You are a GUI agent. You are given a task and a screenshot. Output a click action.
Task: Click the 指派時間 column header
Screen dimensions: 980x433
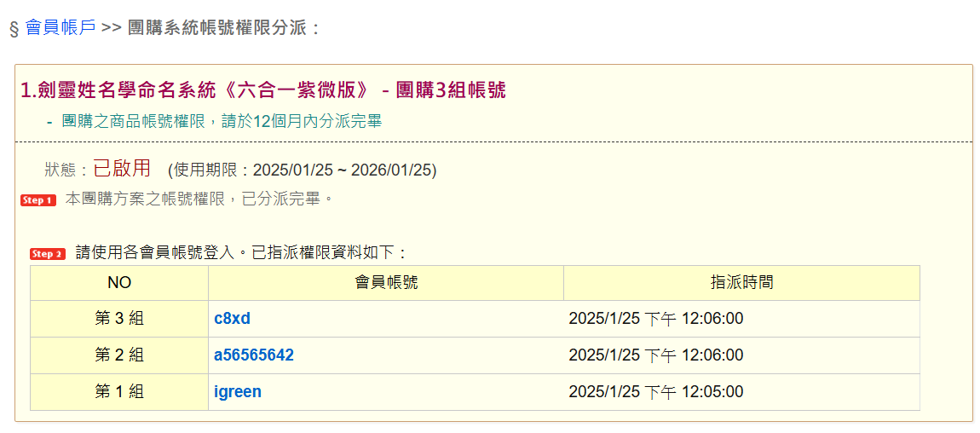coord(742,283)
